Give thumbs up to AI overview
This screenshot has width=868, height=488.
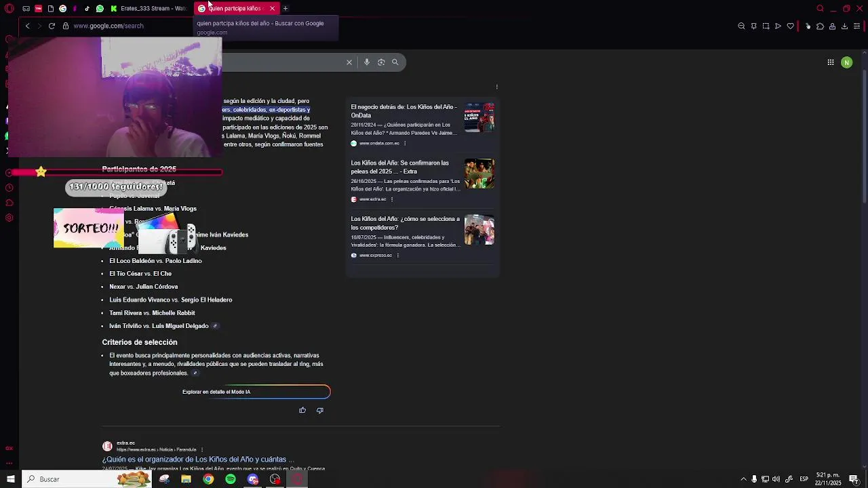click(302, 410)
